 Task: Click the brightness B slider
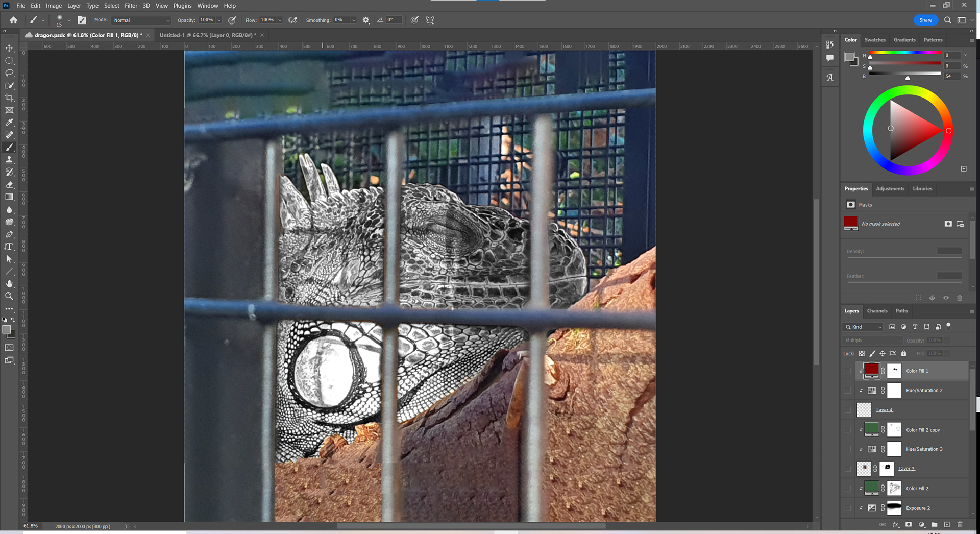coord(905,74)
